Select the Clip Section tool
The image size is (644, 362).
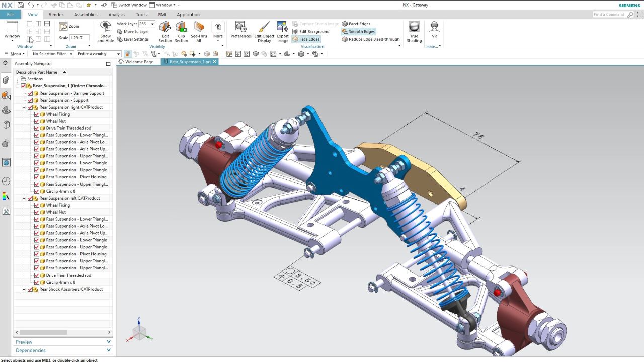pyautogui.click(x=181, y=31)
